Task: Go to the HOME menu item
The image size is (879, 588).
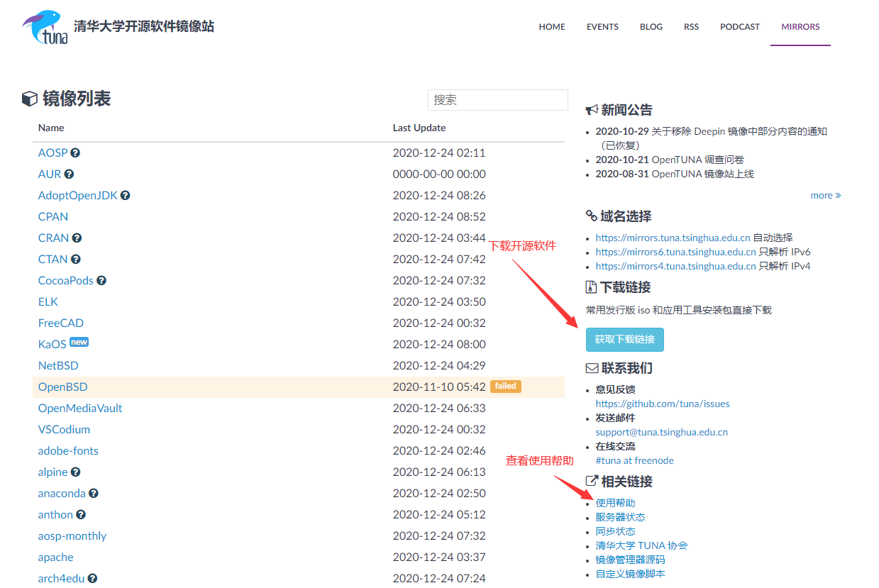Action: [x=552, y=27]
